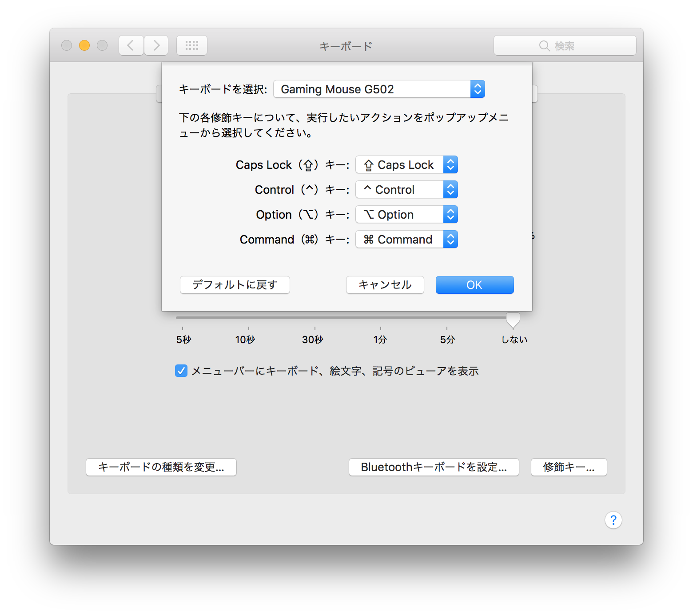Show all preferences grid icon

pos(192,45)
